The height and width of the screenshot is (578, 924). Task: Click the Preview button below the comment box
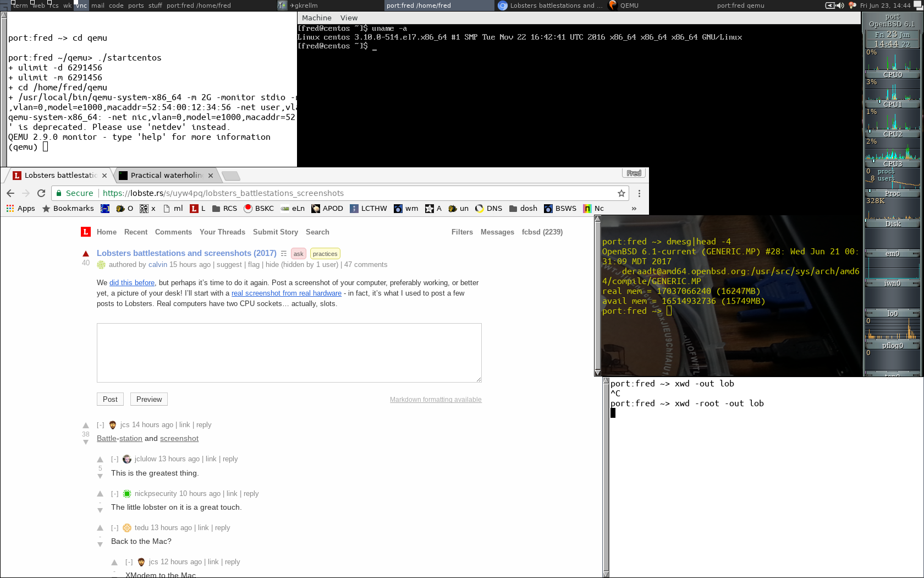click(148, 399)
